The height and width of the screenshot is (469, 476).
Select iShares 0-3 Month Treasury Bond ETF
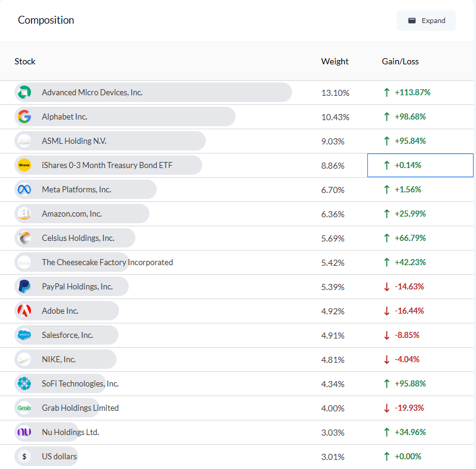107,165
